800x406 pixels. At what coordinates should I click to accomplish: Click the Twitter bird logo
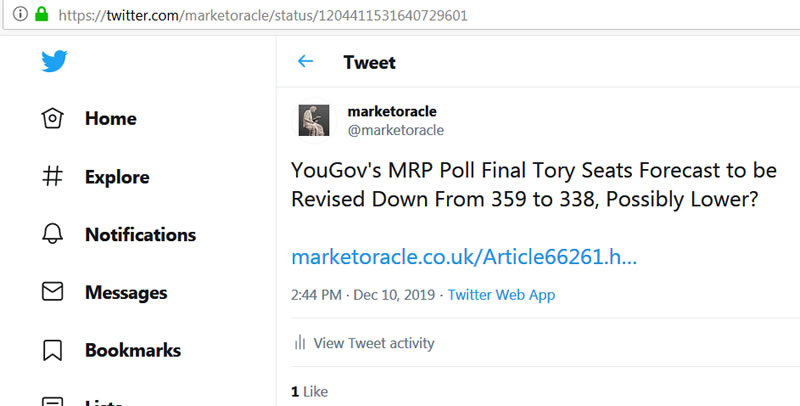[x=54, y=62]
